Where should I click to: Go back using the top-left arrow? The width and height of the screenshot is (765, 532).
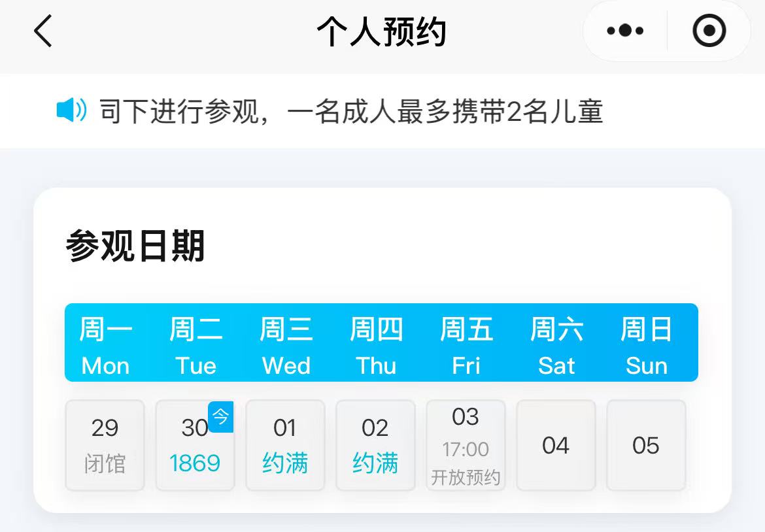coord(43,31)
